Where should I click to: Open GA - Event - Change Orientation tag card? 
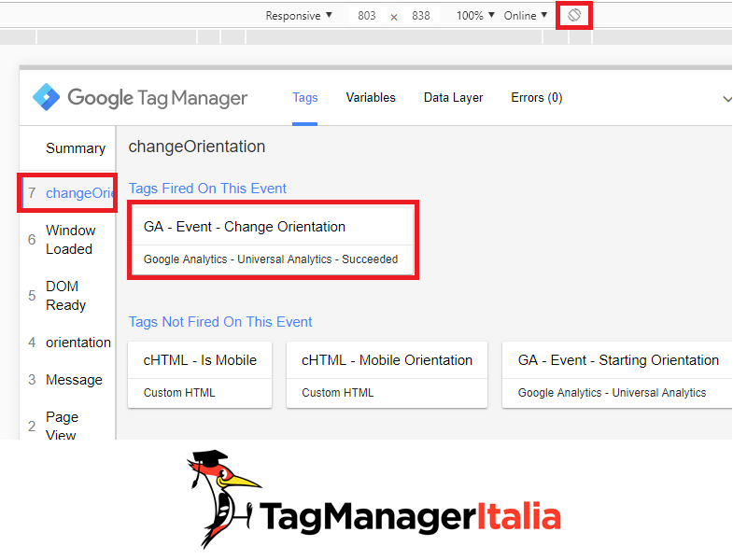pyautogui.click(x=273, y=241)
